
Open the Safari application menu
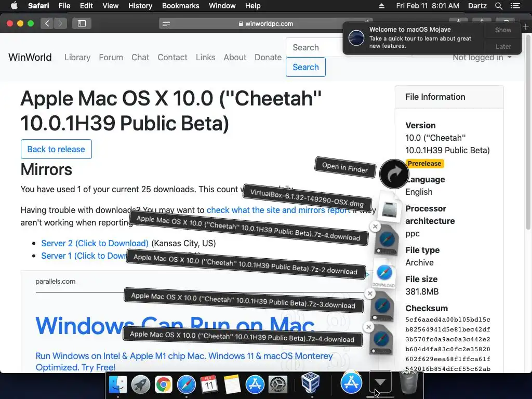(38, 6)
